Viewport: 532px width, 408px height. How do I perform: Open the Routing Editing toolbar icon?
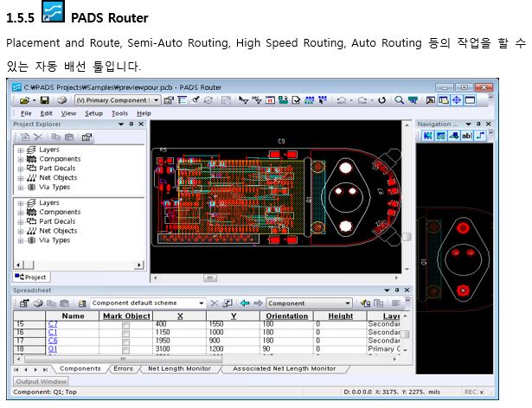[x=257, y=100]
